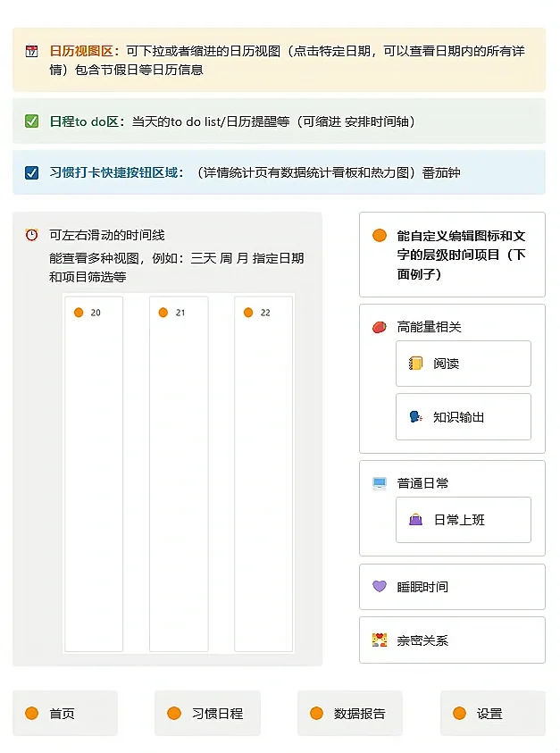Click the orange dot on the 数据报告 tab

pyautogui.click(x=316, y=713)
